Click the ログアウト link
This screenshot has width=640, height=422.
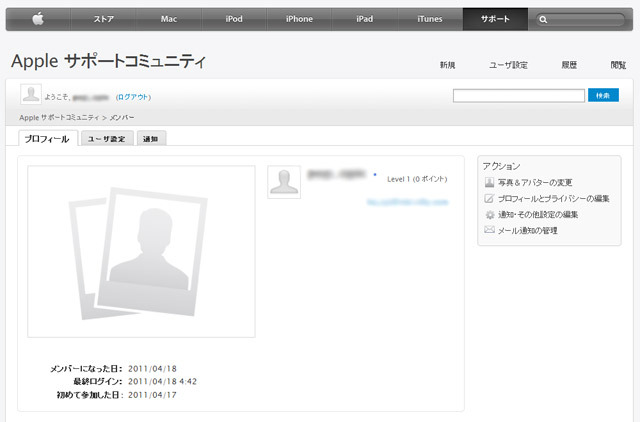pyautogui.click(x=133, y=97)
